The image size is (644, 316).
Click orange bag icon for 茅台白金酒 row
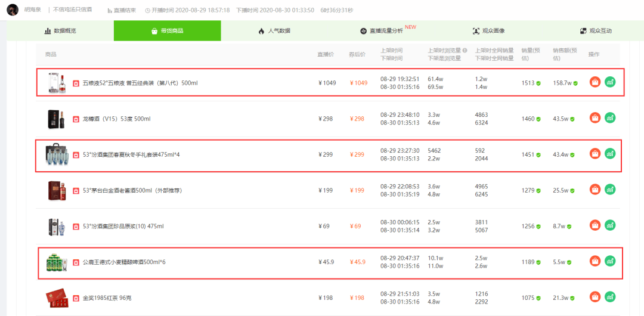click(595, 190)
